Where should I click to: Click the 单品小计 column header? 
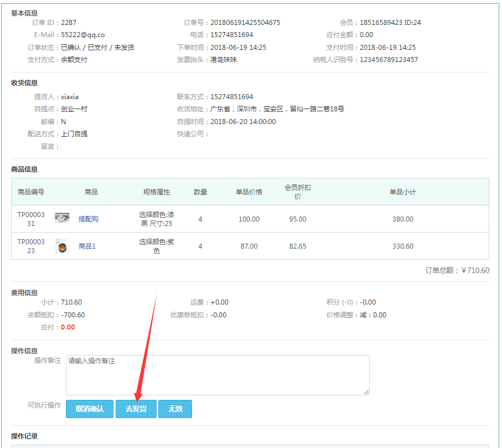[x=403, y=192]
